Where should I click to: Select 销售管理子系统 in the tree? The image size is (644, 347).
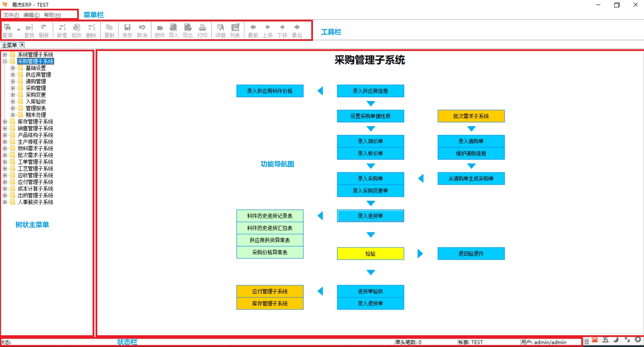click(35, 128)
